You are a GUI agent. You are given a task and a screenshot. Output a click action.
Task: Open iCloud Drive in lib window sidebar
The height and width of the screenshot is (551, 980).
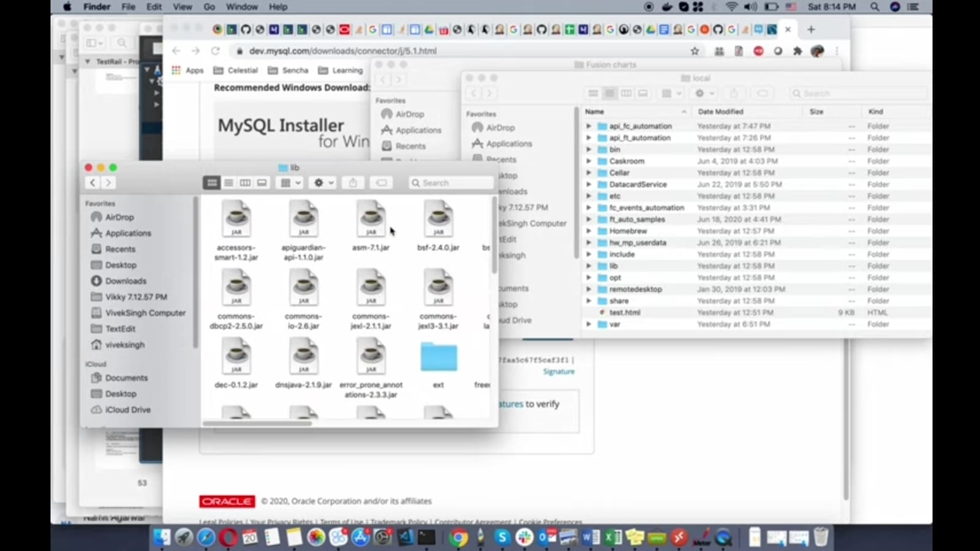click(121, 409)
